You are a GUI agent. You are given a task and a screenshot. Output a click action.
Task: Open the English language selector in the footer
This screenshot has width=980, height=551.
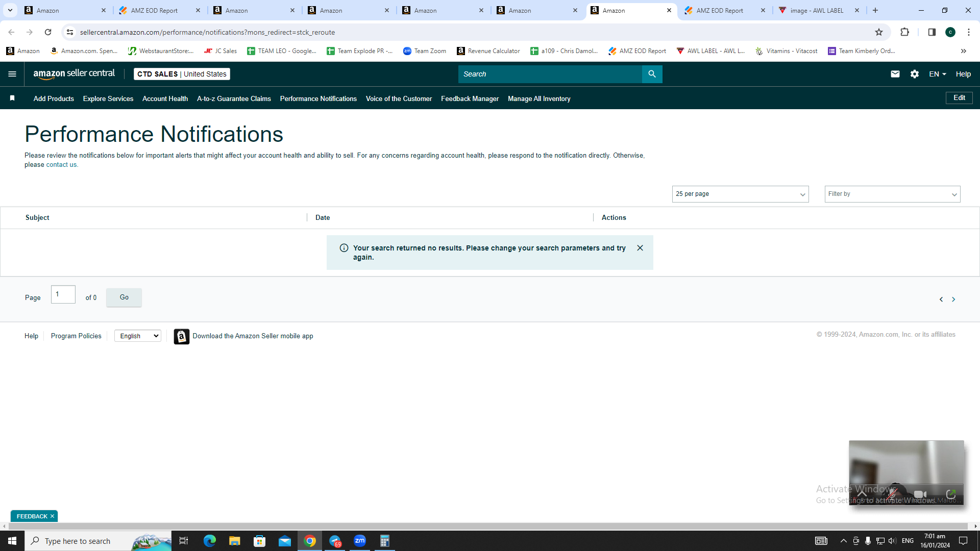pos(138,336)
